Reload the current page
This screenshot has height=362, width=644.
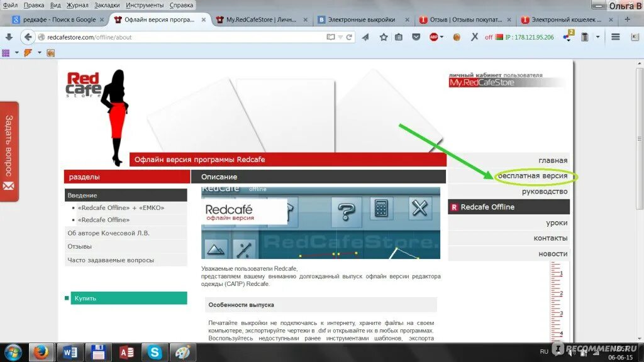(349, 37)
